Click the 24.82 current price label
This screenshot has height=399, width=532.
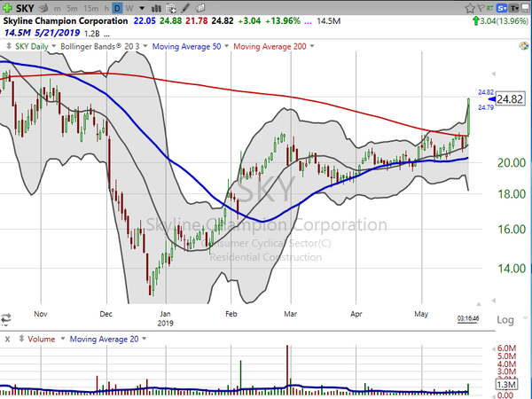(509, 99)
